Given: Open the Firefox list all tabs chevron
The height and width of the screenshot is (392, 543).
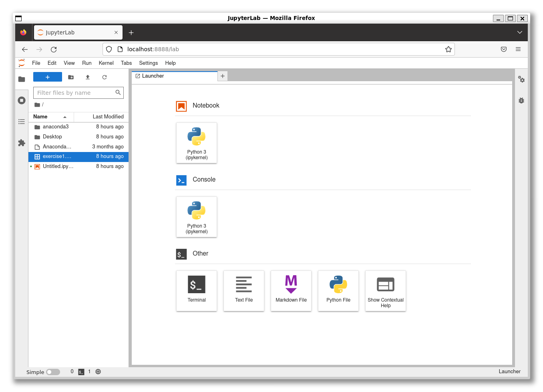Looking at the screenshot, I should 519,32.
